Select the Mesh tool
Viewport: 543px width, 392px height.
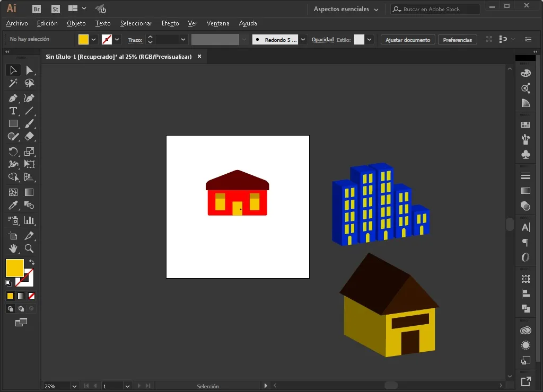tap(13, 192)
